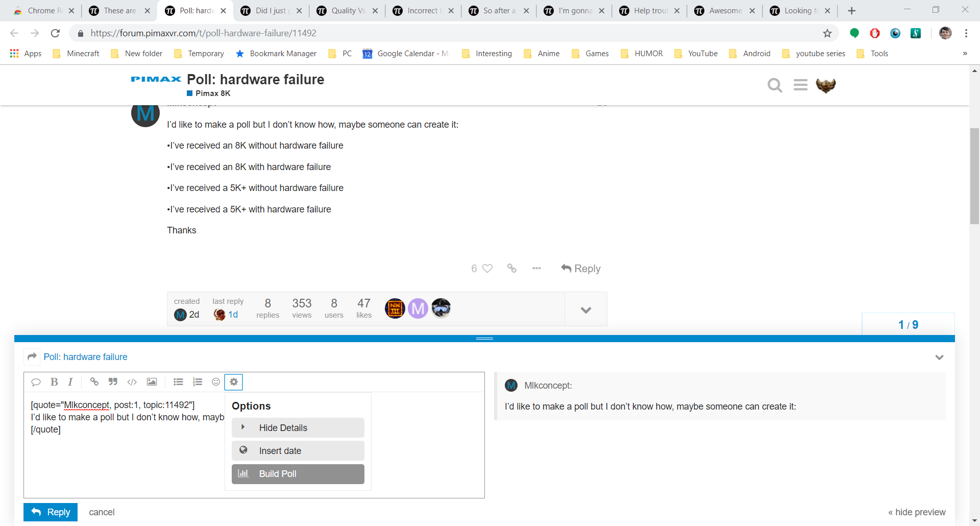Apply preformatted code formatting
This screenshot has width=980, height=526.
(x=132, y=382)
